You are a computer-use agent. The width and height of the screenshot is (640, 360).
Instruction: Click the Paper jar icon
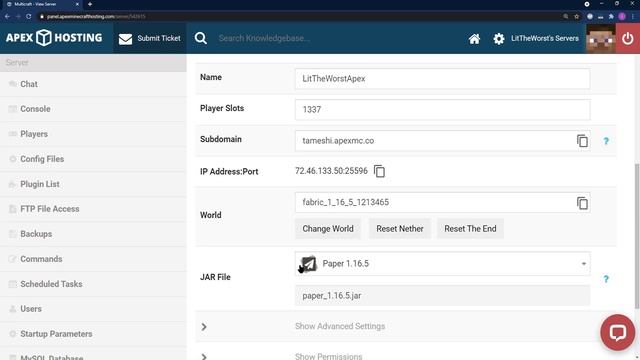(x=308, y=264)
